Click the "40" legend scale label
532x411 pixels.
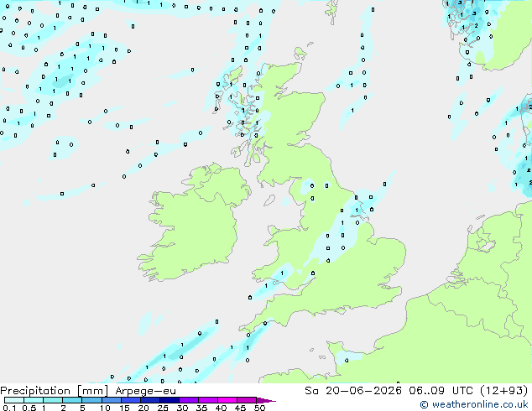[x=222, y=408]
